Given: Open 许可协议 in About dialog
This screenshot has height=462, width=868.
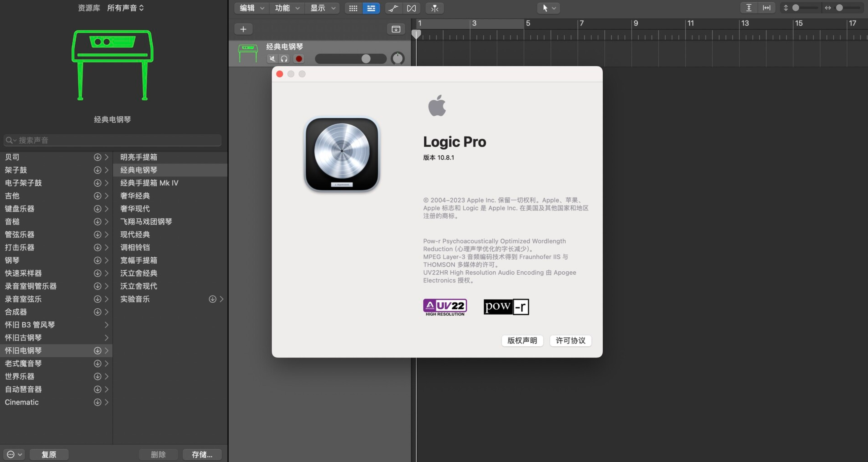Looking at the screenshot, I should pyautogui.click(x=570, y=341).
